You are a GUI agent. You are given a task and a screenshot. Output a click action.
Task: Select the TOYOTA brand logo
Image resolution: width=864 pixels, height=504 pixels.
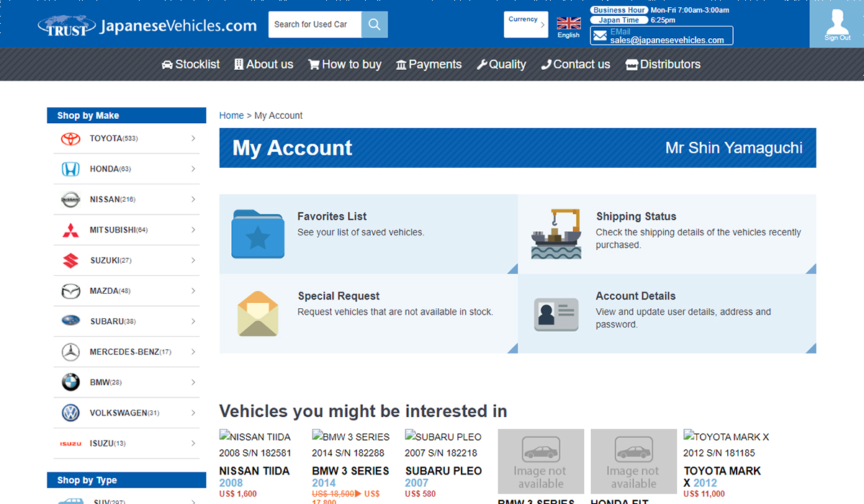click(x=70, y=138)
